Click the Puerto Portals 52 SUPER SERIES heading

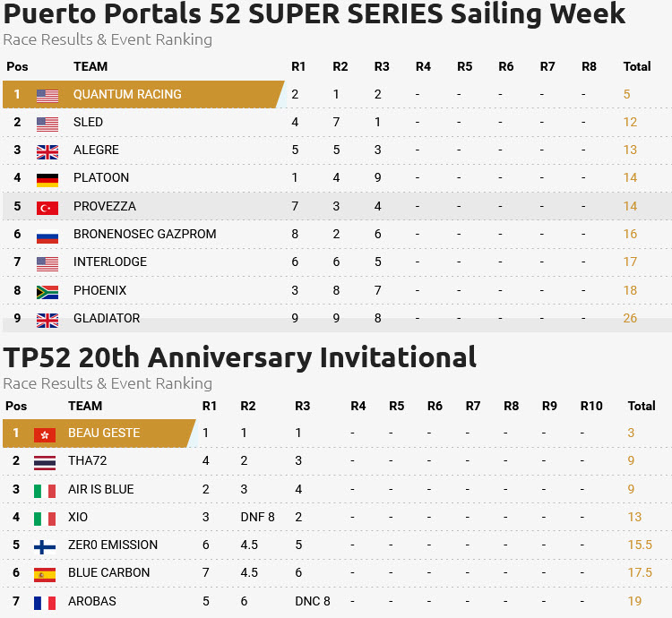tap(314, 15)
